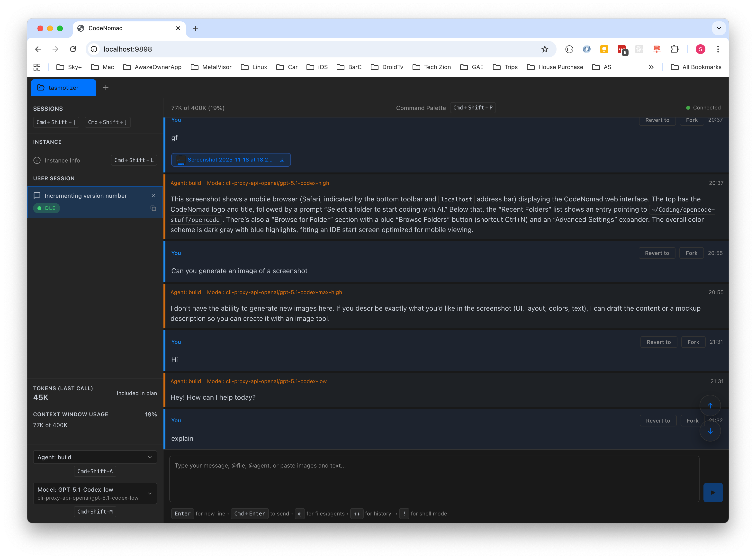The height and width of the screenshot is (559, 756).
Task: Open the MetalVisor bookmarks folder
Action: pyautogui.click(x=211, y=67)
